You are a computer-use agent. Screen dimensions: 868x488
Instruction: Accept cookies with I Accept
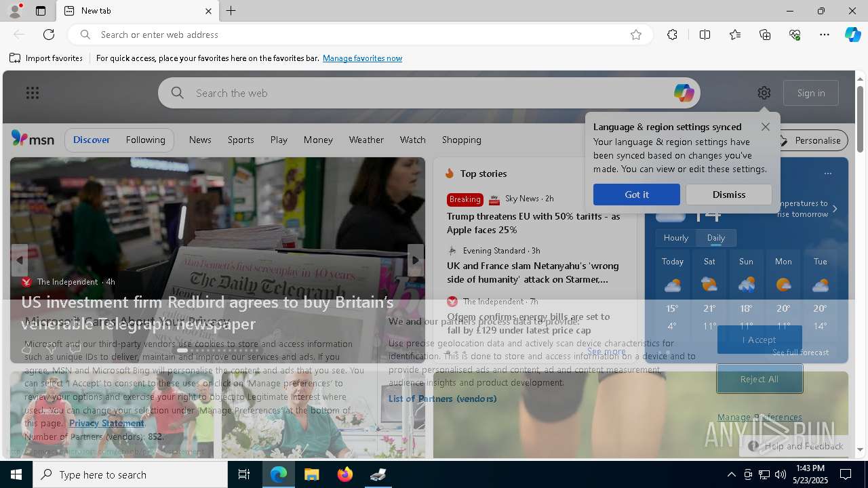coord(759,340)
